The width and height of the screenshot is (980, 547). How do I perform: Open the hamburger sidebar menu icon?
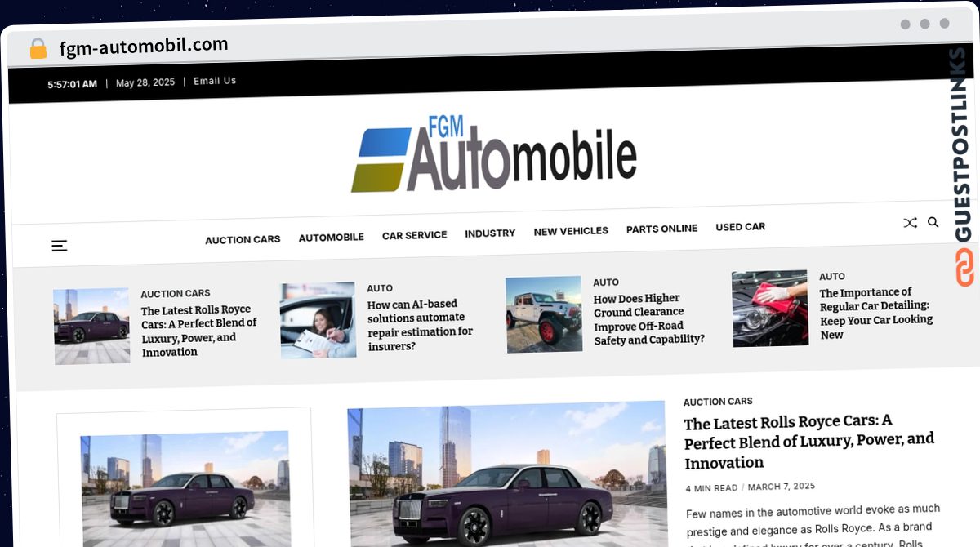(x=60, y=245)
